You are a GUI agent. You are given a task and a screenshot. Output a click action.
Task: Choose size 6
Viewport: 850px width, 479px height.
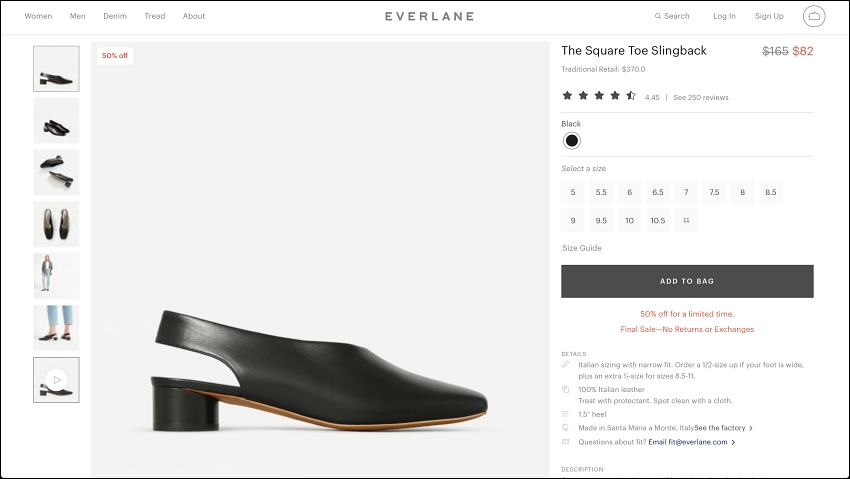click(629, 192)
